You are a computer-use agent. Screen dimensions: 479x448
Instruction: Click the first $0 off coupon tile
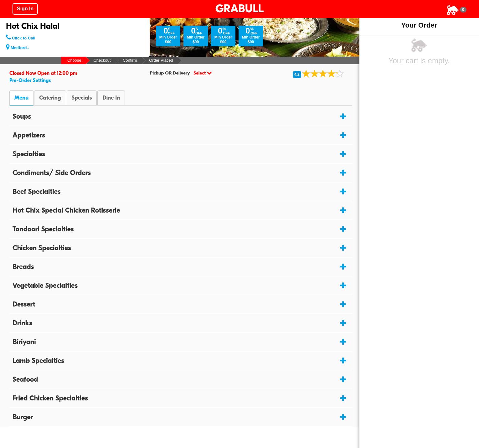(x=168, y=36)
